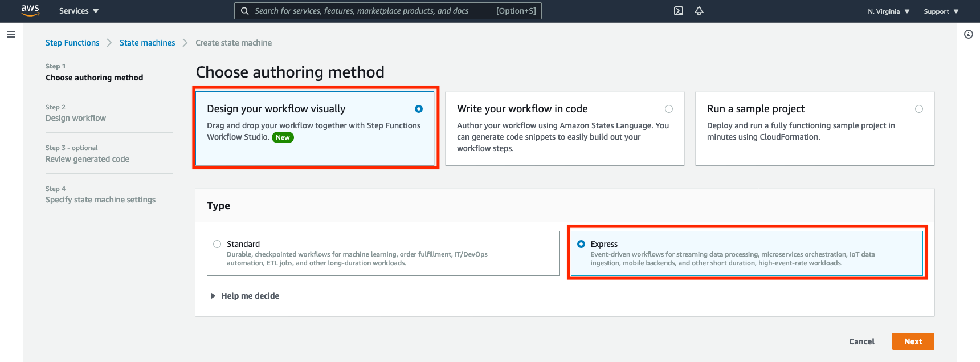Choose the Express type radio button
This screenshot has height=362, width=980.
pos(581,244)
